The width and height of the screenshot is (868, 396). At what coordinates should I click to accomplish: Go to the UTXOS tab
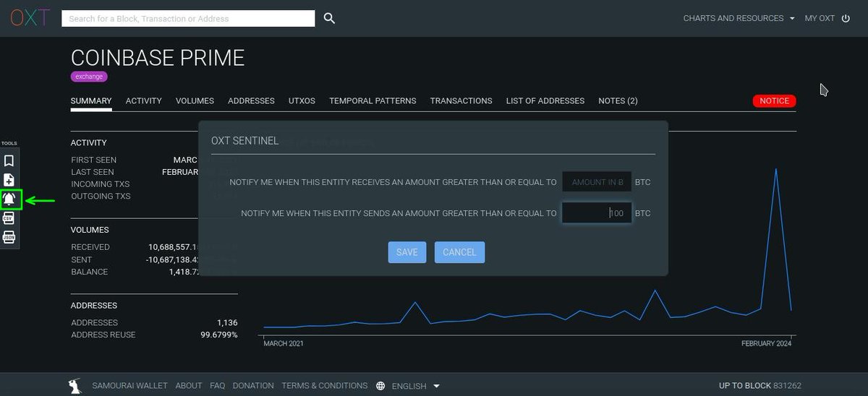click(x=302, y=101)
